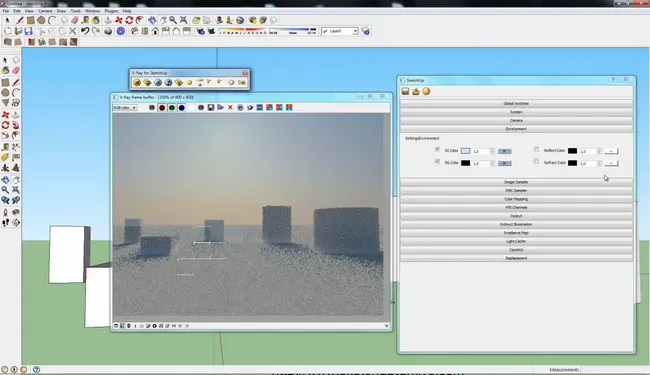Toggle red channel in V-Ray frame buffer
Image resolution: width=650 pixels, height=375 pixels.
(x=162, y=108)
